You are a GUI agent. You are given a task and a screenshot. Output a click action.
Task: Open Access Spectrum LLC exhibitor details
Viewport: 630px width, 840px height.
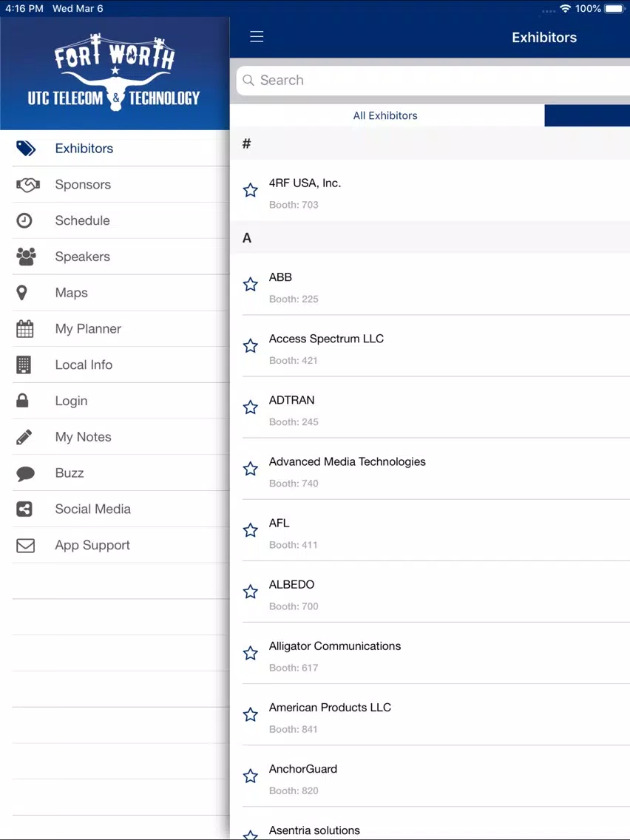coord(430,345)
